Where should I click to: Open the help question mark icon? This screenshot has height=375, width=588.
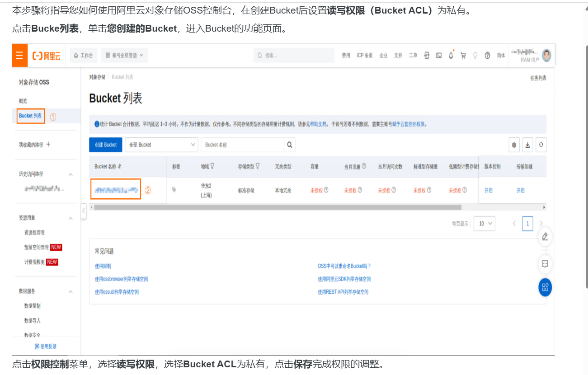(x=488, y=56)
